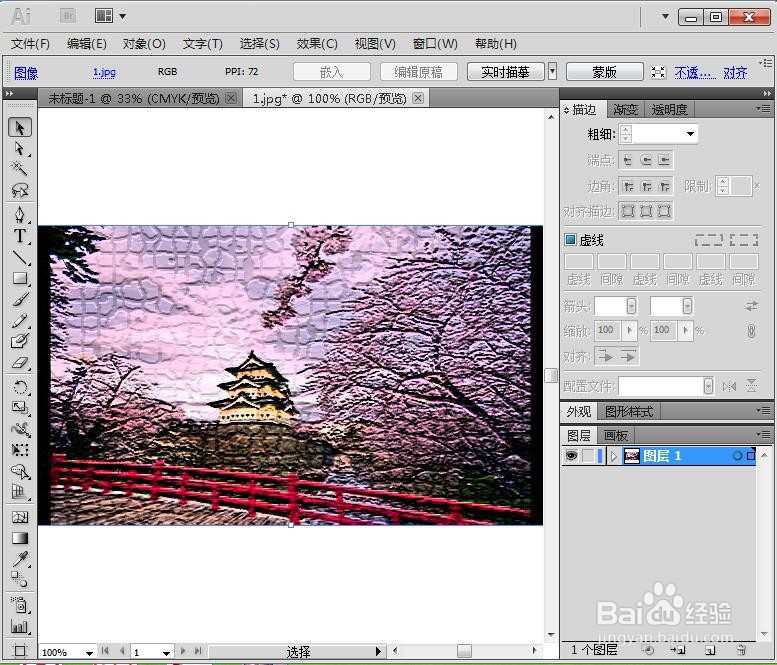Select the Selection tool (black arrow)
Viewport: 777px width, 665px height.
(20, 127)
